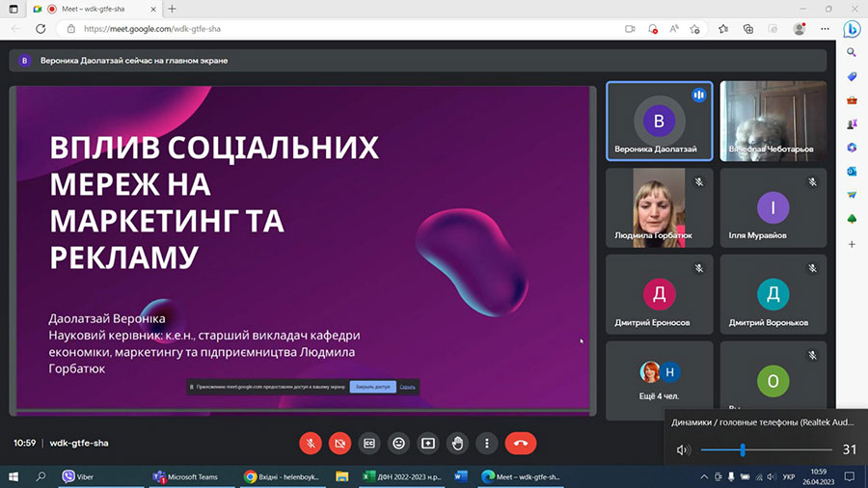Open the emoji reactions button
Image resolution: width=868 pixels, height=488 pixels.
(398, 444)
